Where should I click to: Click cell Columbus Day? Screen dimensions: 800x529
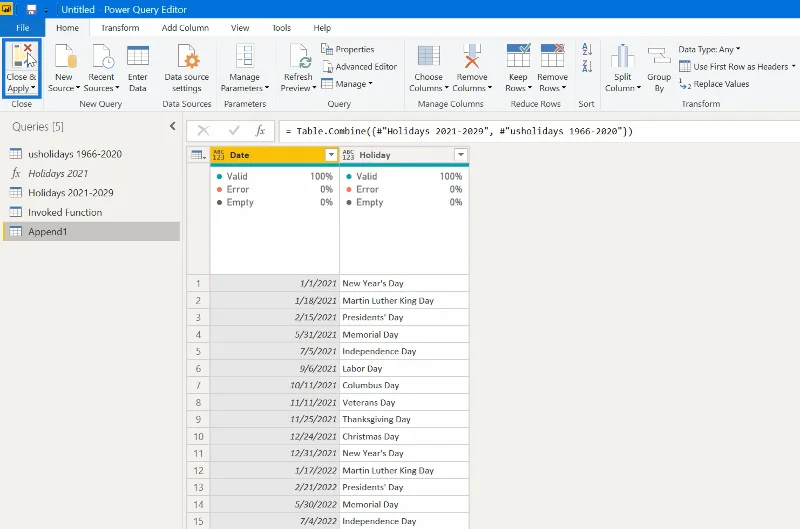coord(404,385)
